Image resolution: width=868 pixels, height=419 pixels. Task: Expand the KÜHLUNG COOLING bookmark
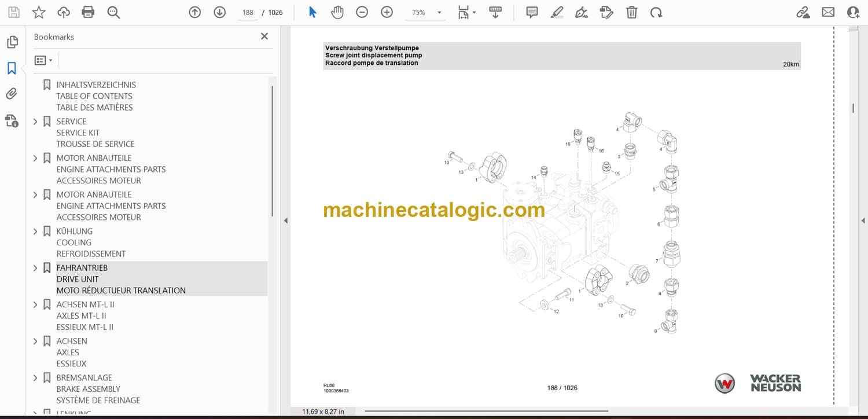(35, 231)
